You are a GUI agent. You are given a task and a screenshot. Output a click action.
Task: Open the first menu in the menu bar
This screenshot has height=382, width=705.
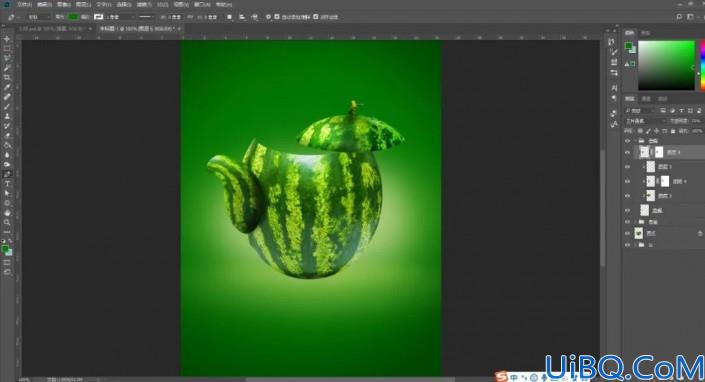[24, 4]
